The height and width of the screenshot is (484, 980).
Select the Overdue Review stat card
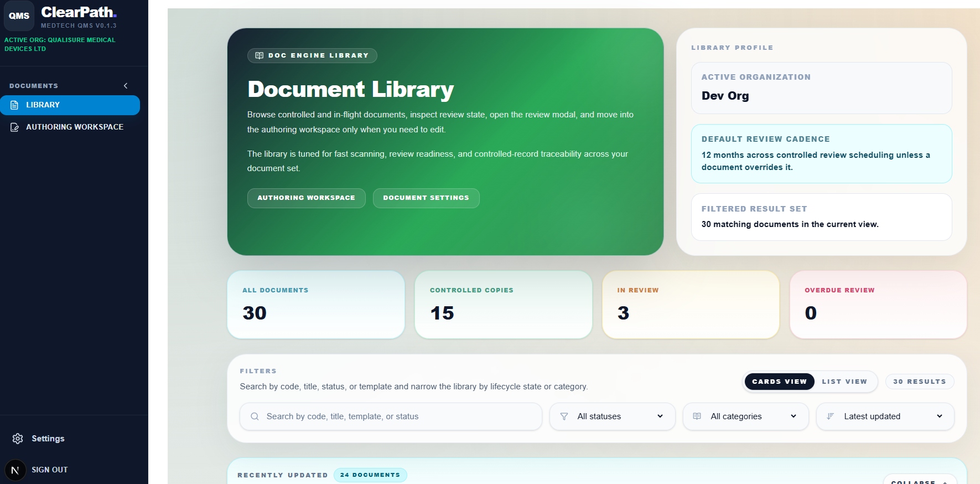[878, 305]
